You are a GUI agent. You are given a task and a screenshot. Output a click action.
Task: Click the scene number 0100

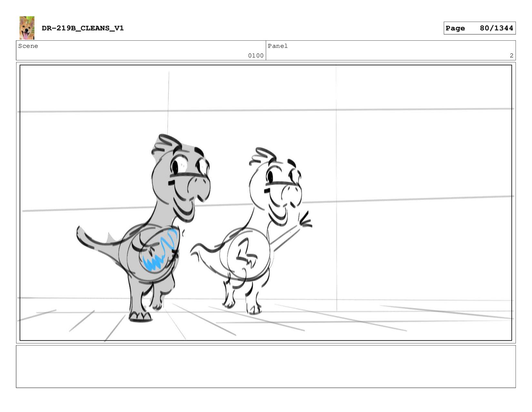(256, 56)
